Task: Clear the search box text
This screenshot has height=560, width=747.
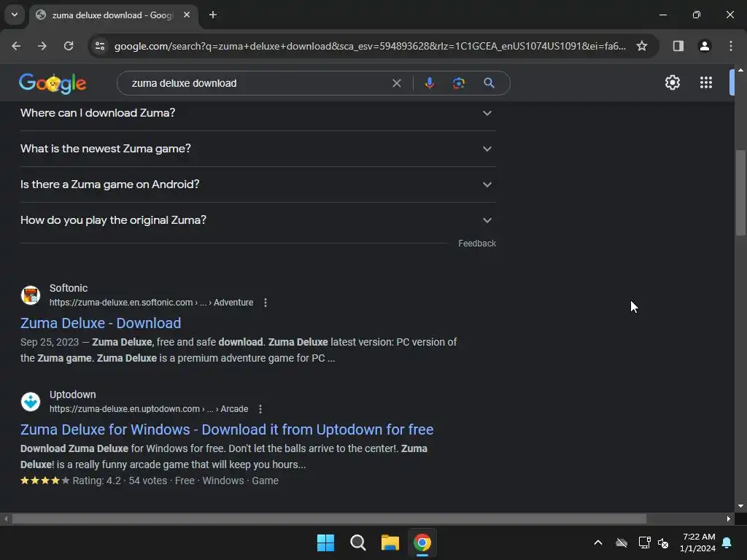Action: (396, 83)
